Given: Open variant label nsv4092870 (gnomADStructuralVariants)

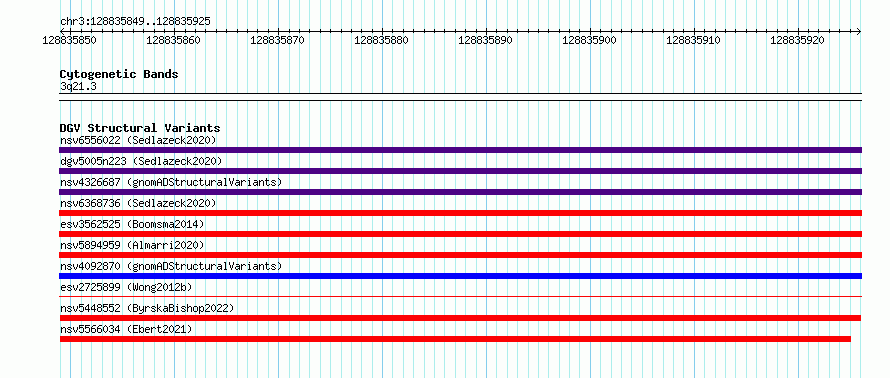Looking at the screenshot, I should (x=171, y=266).
